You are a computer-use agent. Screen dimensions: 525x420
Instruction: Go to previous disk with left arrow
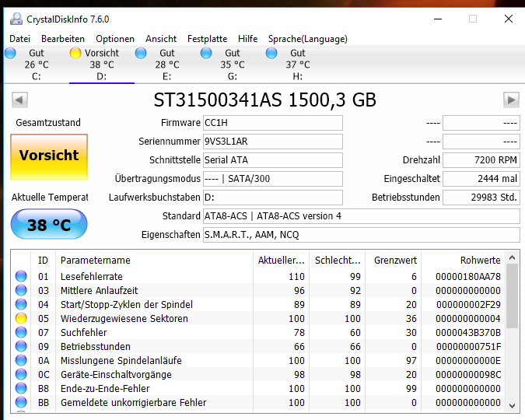coord(19,100)
